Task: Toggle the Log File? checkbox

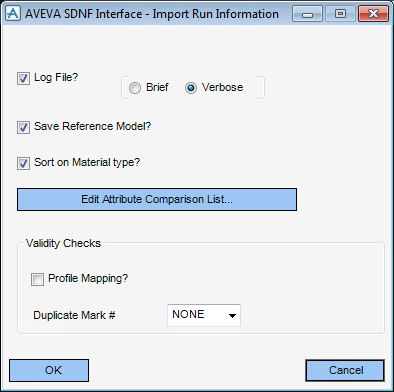Action: [23, 79]
